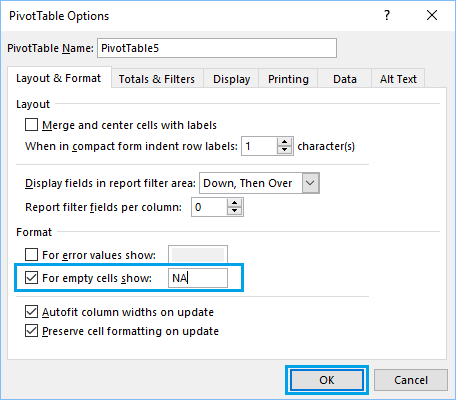Click the empty cells field containing NA
This screenshot has height=400, width=456.
198,278
